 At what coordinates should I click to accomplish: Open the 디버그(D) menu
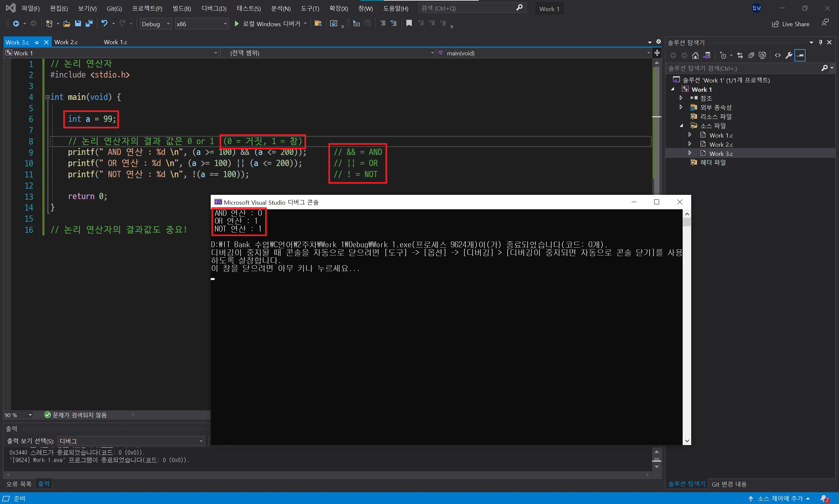pos(214,9)
